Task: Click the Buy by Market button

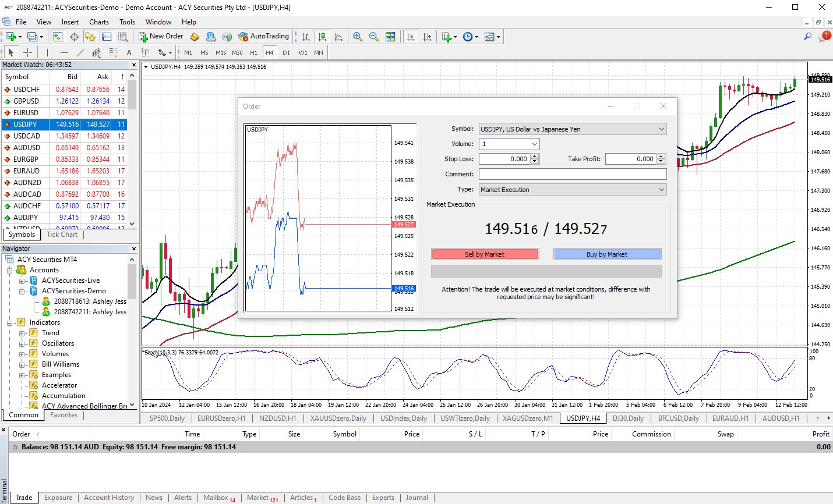Action: click(607, 254)
